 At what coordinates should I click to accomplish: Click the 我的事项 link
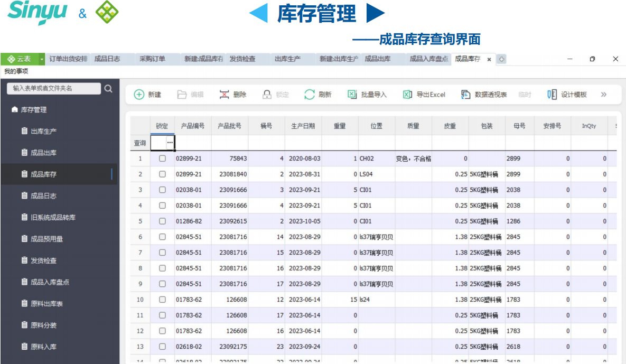pos(16,71)
